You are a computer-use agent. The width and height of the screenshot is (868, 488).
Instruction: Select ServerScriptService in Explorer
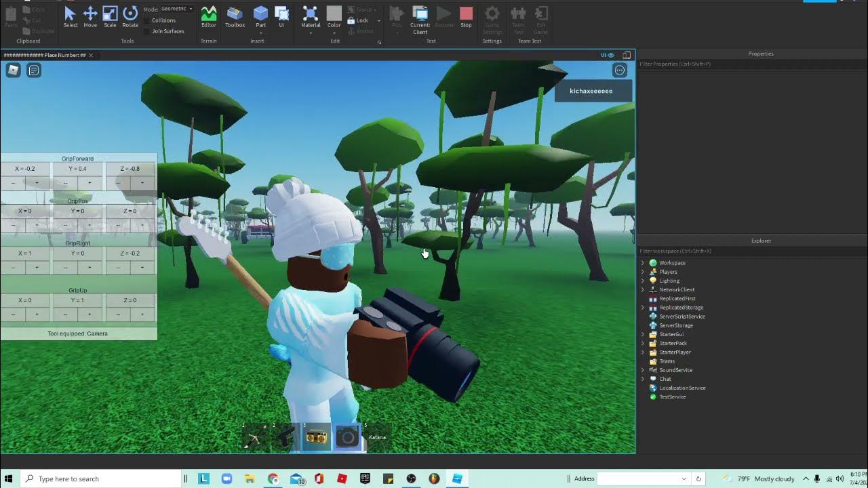point(682,317)
